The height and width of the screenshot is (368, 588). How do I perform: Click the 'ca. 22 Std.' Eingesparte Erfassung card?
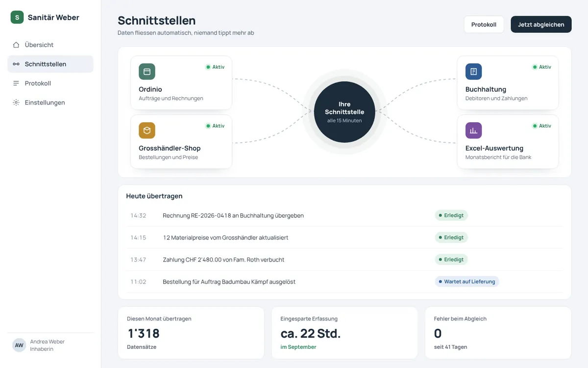click(x=344, y=333)
